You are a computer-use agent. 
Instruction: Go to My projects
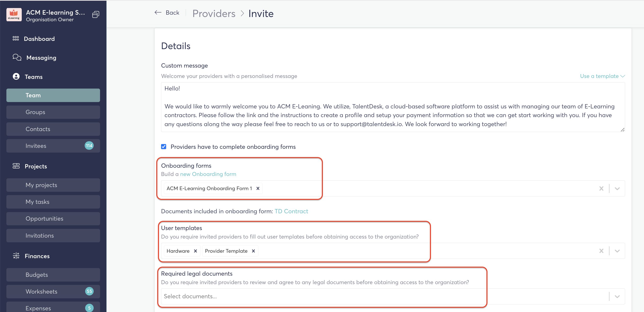pos(53,185)
